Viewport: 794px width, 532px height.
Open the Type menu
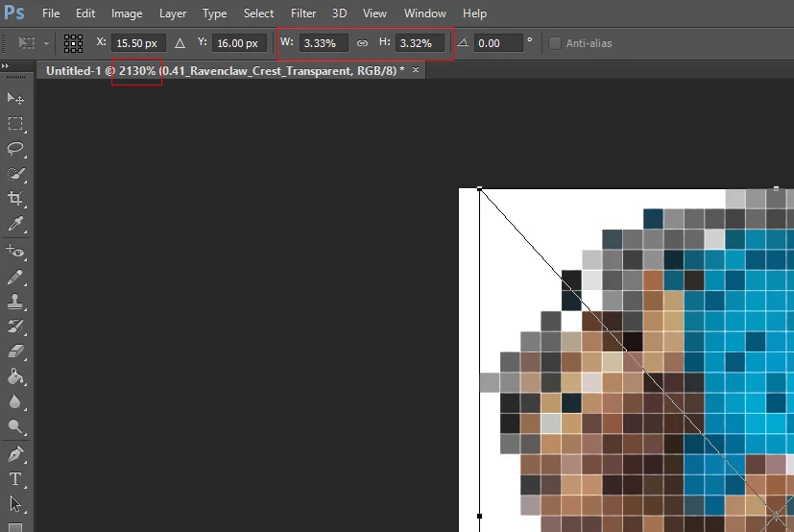point(215,13)
